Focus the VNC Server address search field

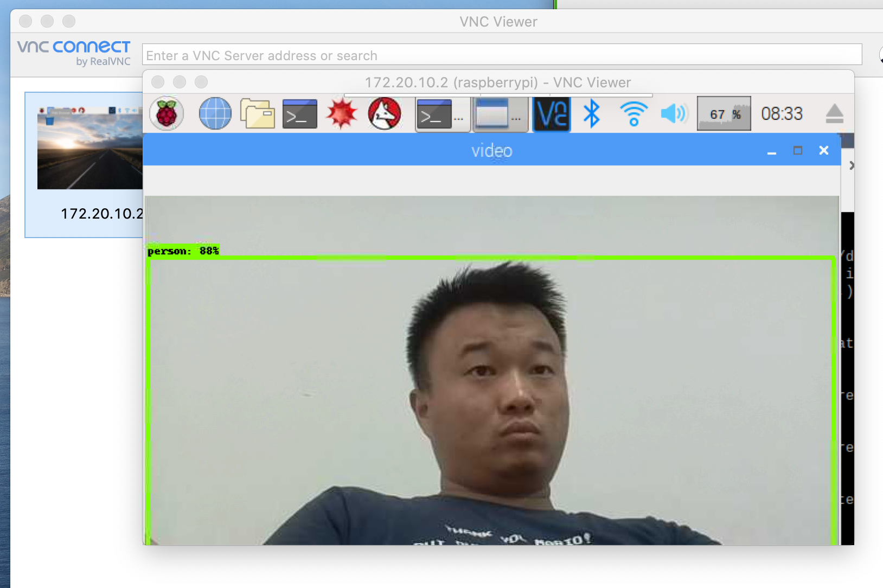tap(502, 55)
